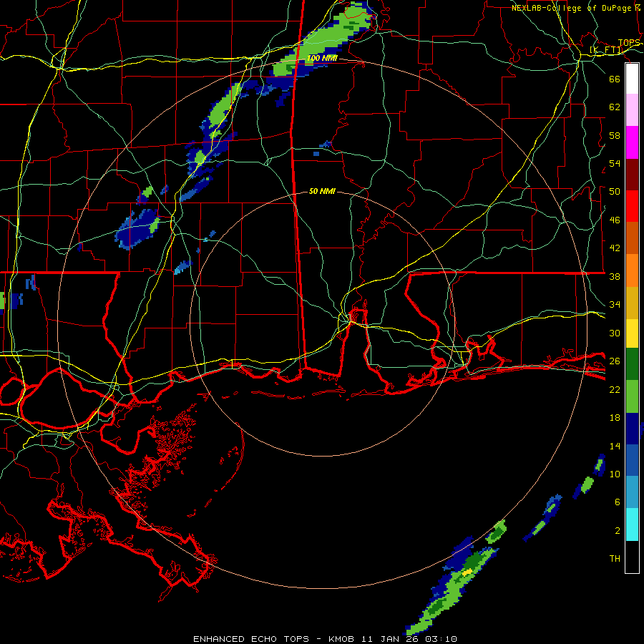The height and width of the screenshot is (644, 644).
Task: Click the dark maroon legend swatch
Action: (x=632, y=175)
